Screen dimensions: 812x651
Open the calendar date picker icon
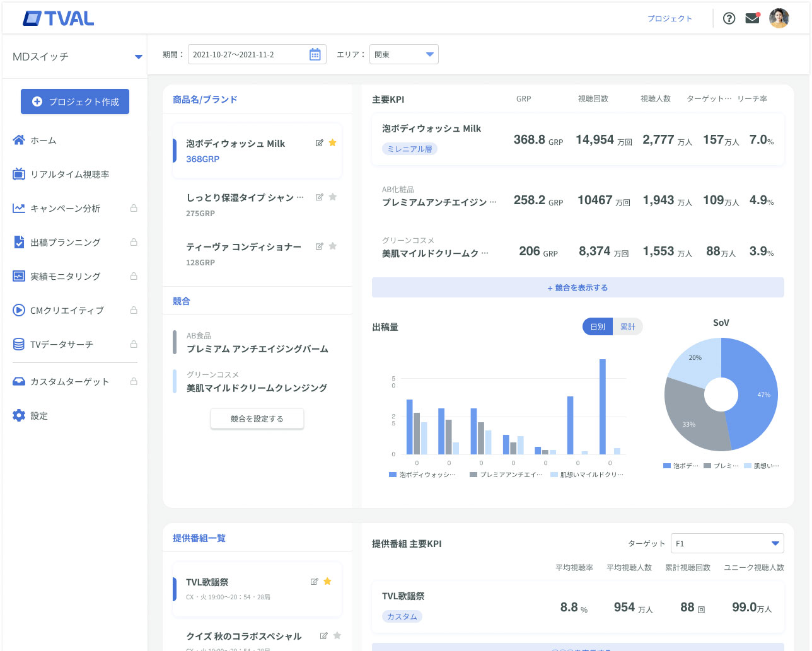coord(315,55)
